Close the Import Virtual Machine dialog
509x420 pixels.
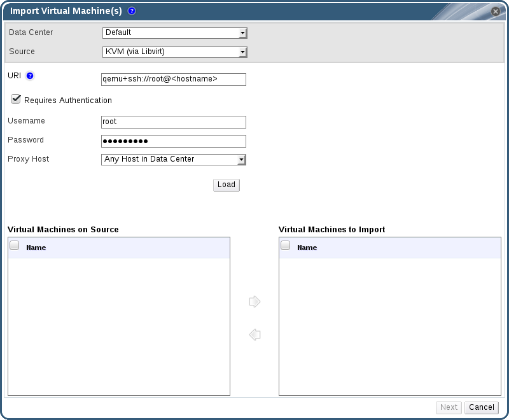[495, 11]
